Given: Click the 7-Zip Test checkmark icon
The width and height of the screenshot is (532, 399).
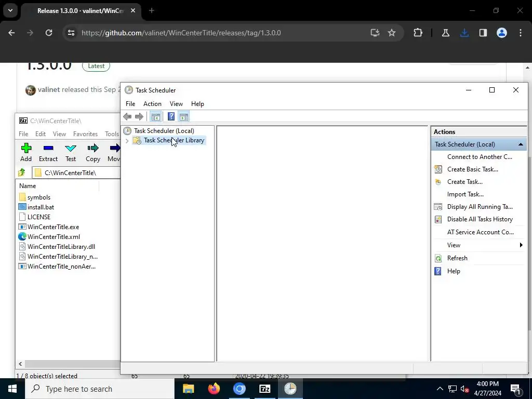Looking at the screenshot, I should (x=71, y=148).
